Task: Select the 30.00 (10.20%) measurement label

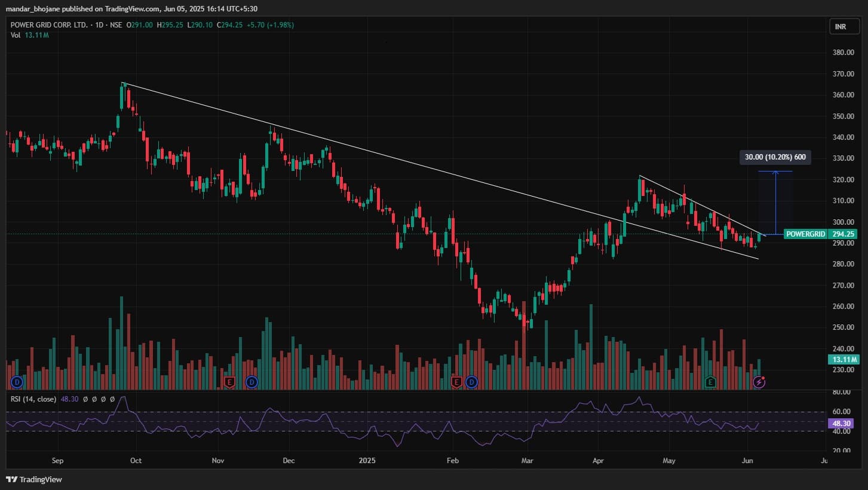Action: click(x=775, y=158)
